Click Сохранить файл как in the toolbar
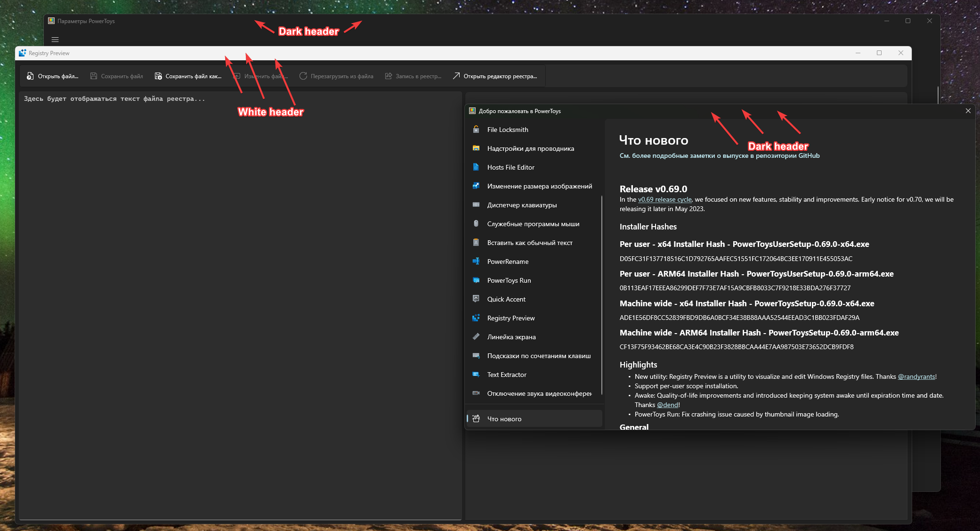Viewport: 980px width, 531px height. pos(188,76)
